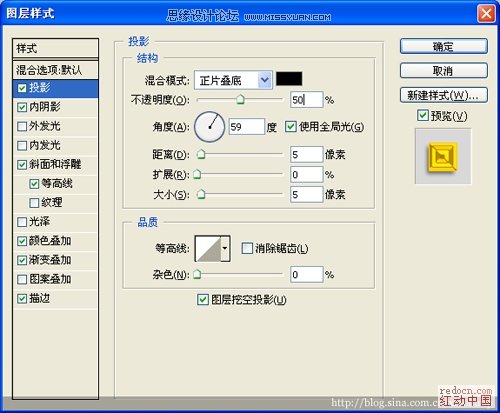Enable the 图案叠加 checkbox
Viewport: 500px width, 413px height.
coord(22,279)
